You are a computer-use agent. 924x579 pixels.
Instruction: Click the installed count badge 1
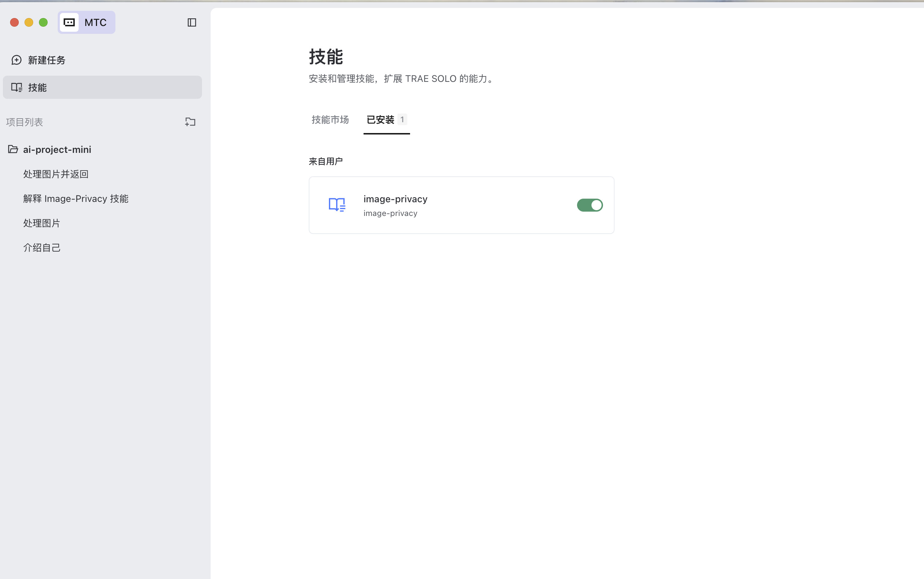point(402,119)
